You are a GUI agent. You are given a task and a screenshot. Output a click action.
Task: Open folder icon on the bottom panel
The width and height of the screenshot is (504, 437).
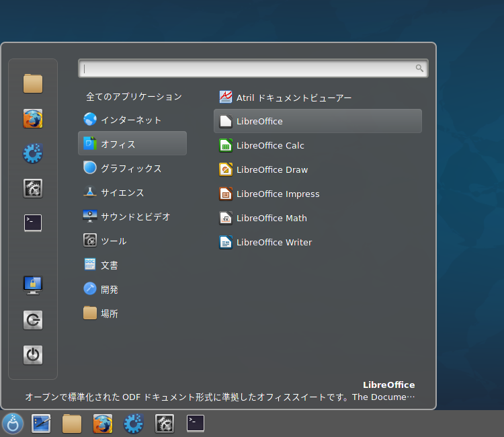[x=72, y=424]
